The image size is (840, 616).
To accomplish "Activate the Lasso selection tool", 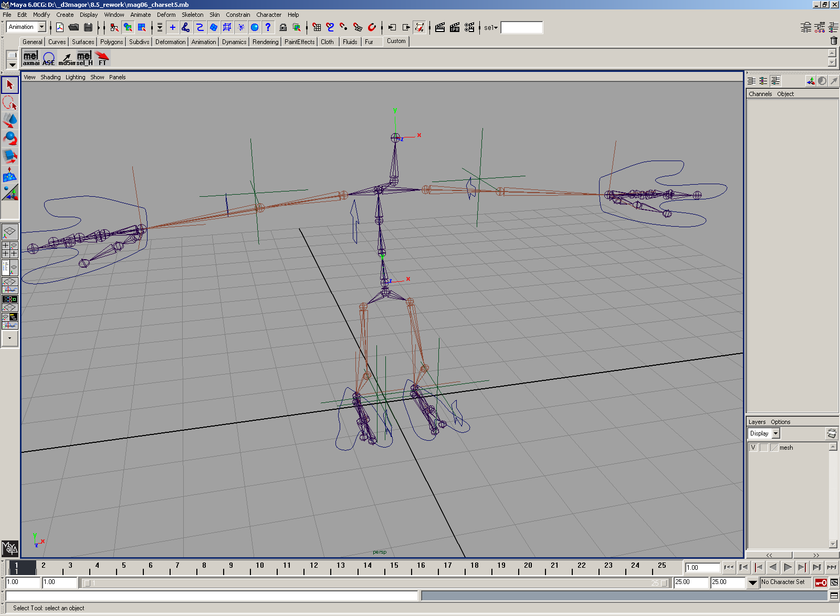I will pyautogui.click(x=10, y=102).
